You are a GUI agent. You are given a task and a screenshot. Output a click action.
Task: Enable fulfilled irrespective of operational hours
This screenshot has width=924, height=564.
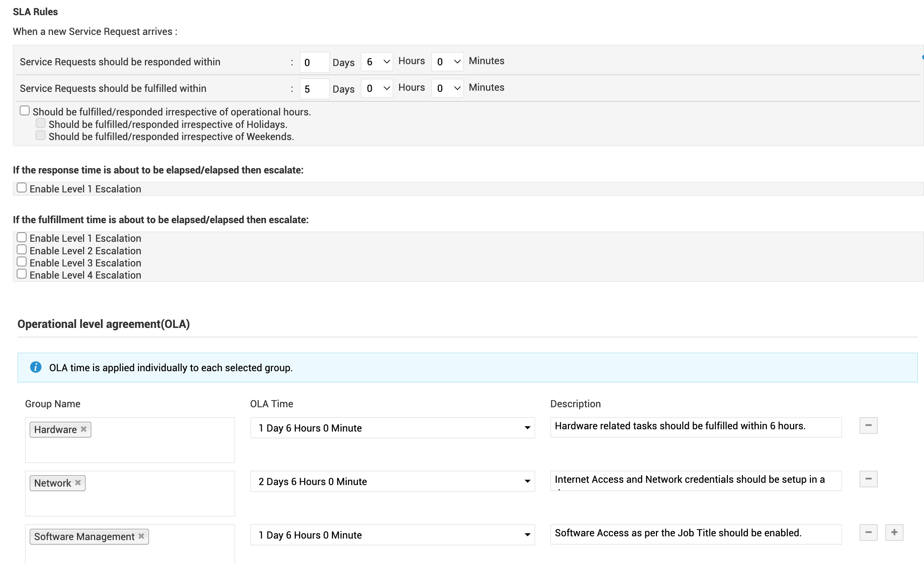click(25, 111)
